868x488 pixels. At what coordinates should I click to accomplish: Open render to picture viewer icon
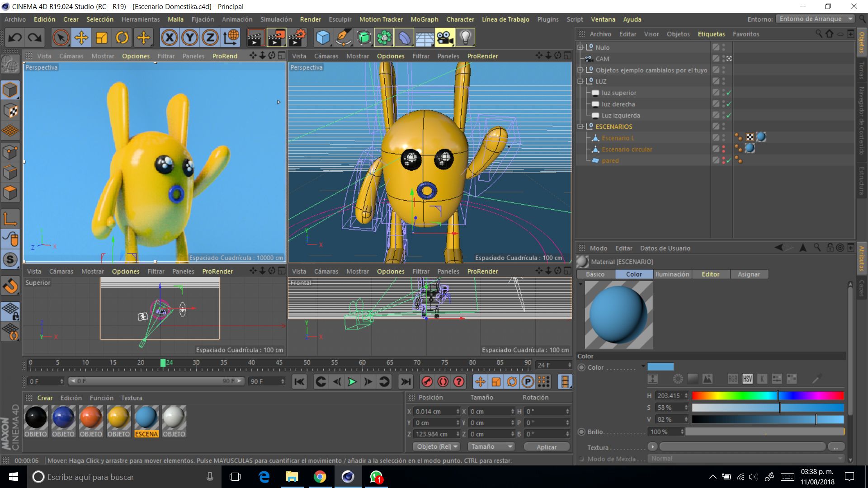[x=276, y=38]
